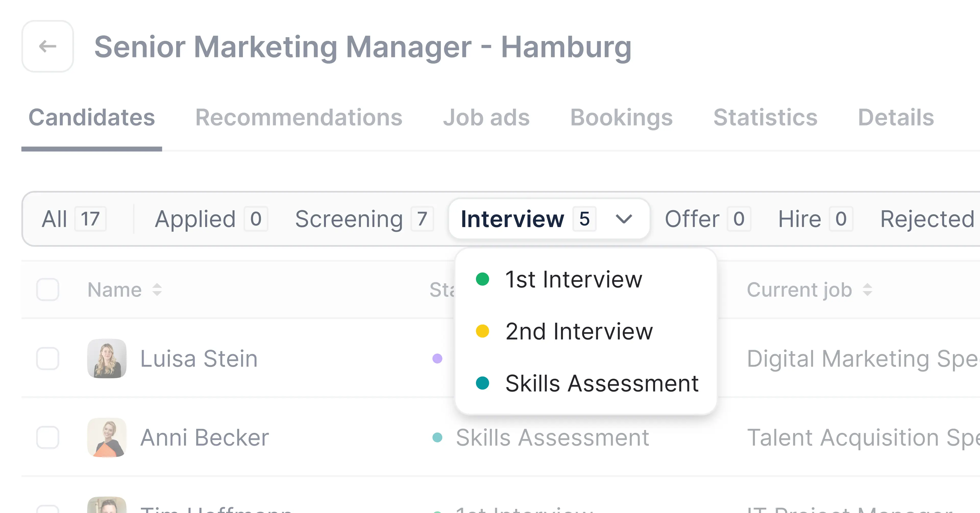Choose 2nd Interview from the dropdown

pos(579,331)
